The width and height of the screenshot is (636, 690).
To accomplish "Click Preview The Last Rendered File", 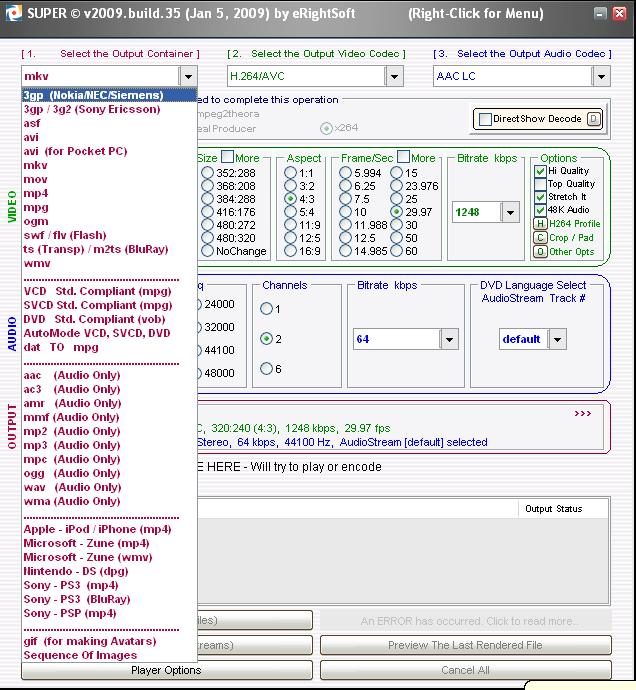I will point(465,645).
